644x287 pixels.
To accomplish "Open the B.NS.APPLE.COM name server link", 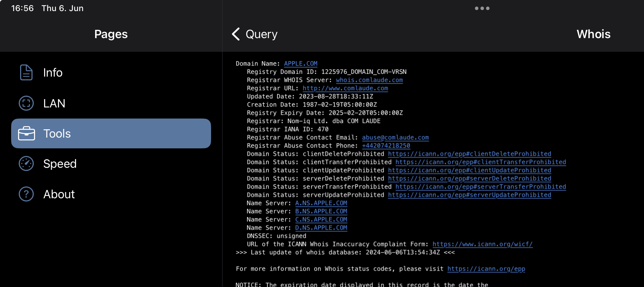I will pyautogui.click(x=321, y=211).
